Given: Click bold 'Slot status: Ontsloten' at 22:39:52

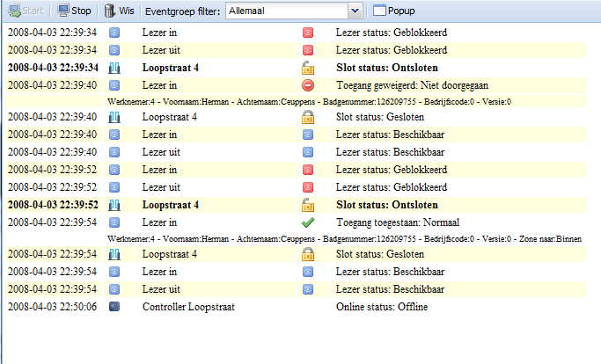Looking at the screenshot, I should pyautogui.click(x=387, y=205).
